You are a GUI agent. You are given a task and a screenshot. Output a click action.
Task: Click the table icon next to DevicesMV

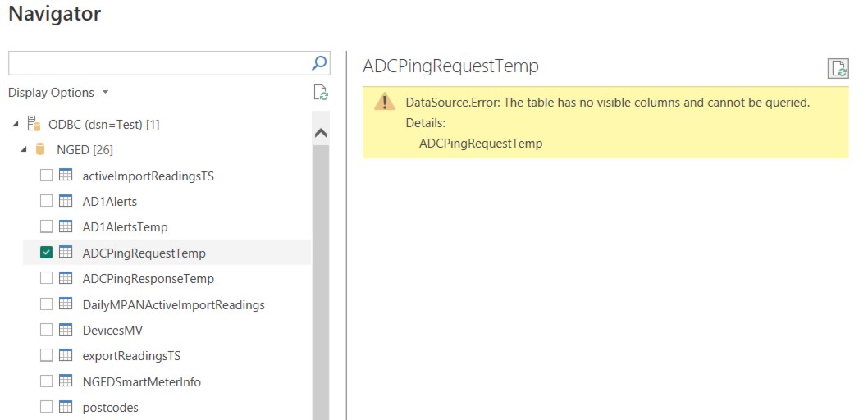click(66, 330)
